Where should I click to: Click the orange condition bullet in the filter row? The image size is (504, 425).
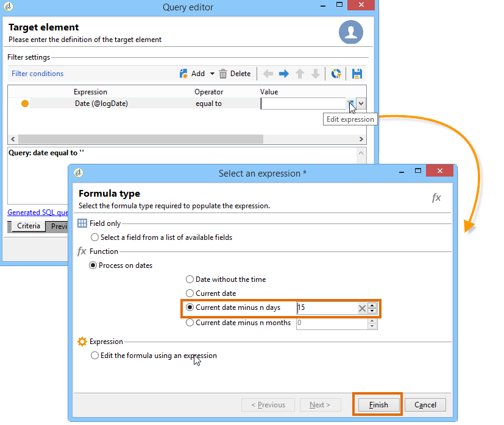click(25, 104)
